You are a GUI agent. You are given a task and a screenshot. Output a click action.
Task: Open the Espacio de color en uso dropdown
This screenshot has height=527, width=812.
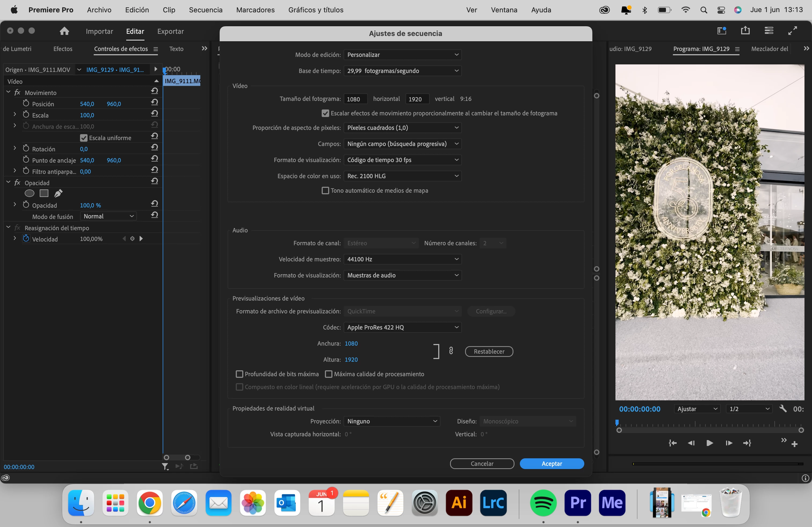click(x=402, y=176)
